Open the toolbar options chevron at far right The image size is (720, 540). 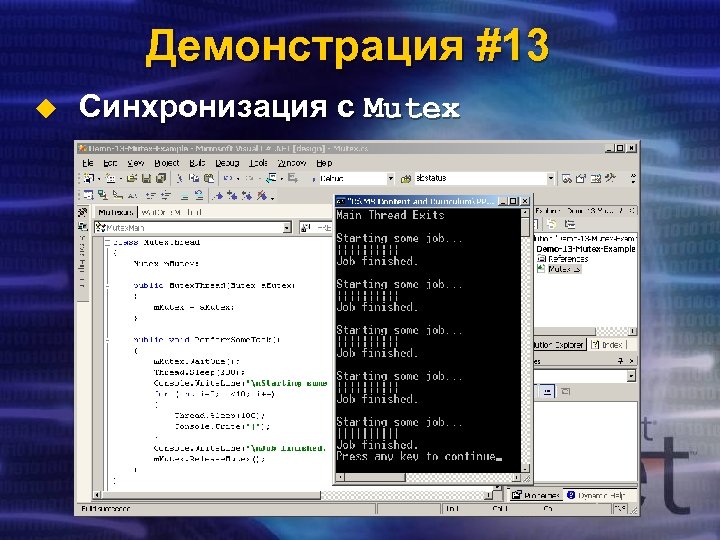click(x=633, y=178)
